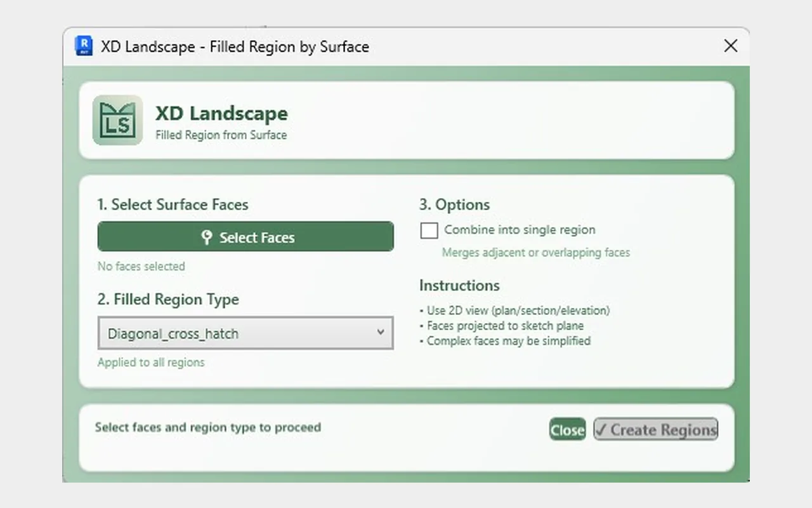Click the Select Faces button
This screenshot has height=508, width=812.
pos(246,237)
